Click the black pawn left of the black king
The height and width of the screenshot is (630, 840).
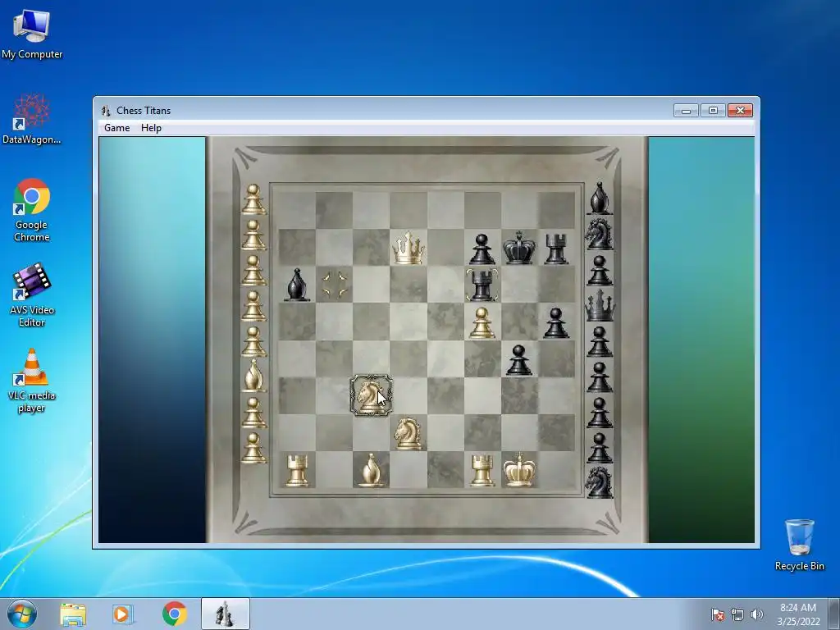point(482,249)
